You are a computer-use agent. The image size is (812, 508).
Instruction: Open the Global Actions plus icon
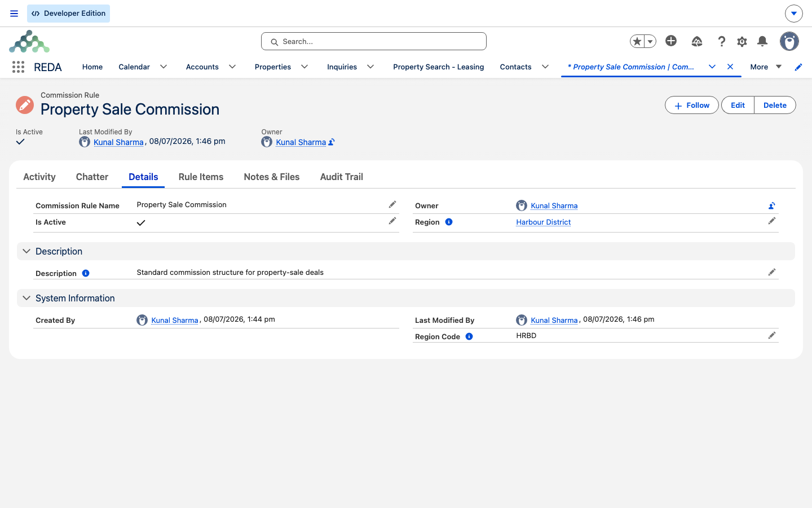pos(671,41)
